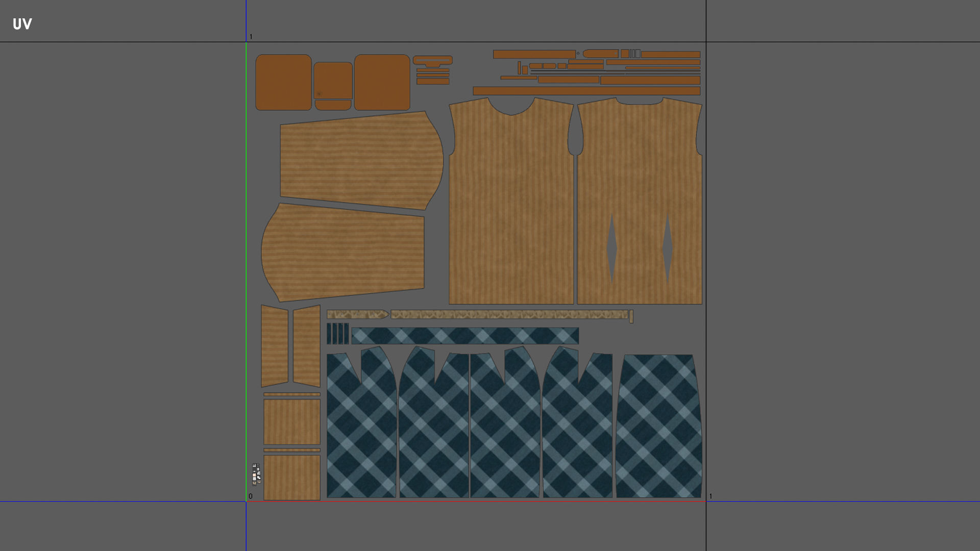
Task: Click the right narrow corduroy cuff island
Action: [x=307, y=346]
